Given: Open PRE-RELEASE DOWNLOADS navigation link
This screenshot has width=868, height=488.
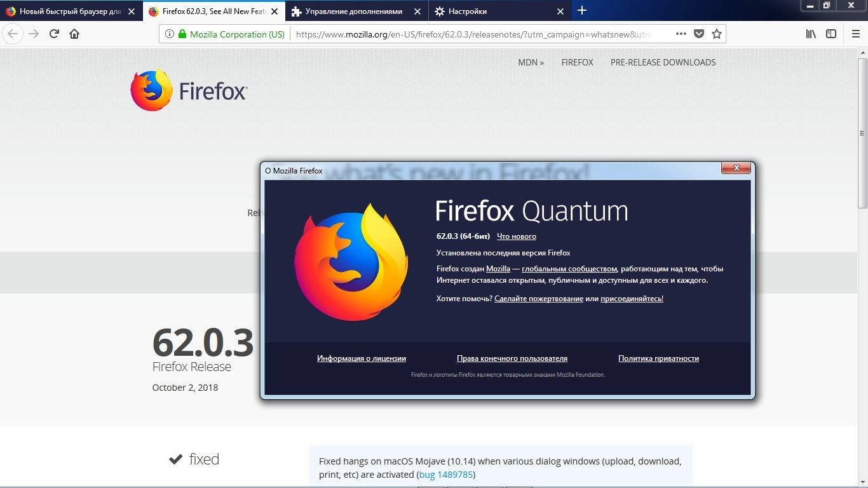Looking at the screenshot, I should pyautogui.click(x=663, y=62).
